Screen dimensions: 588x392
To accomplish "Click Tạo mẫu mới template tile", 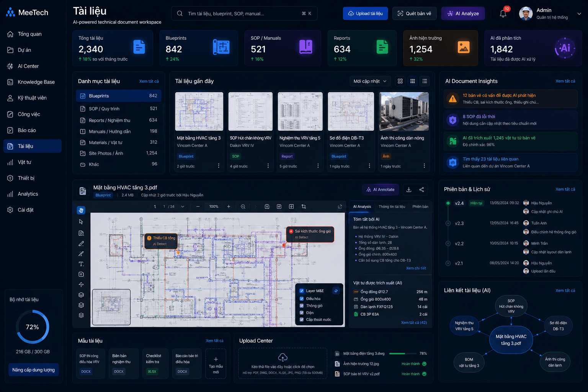I will pos(216,364).
